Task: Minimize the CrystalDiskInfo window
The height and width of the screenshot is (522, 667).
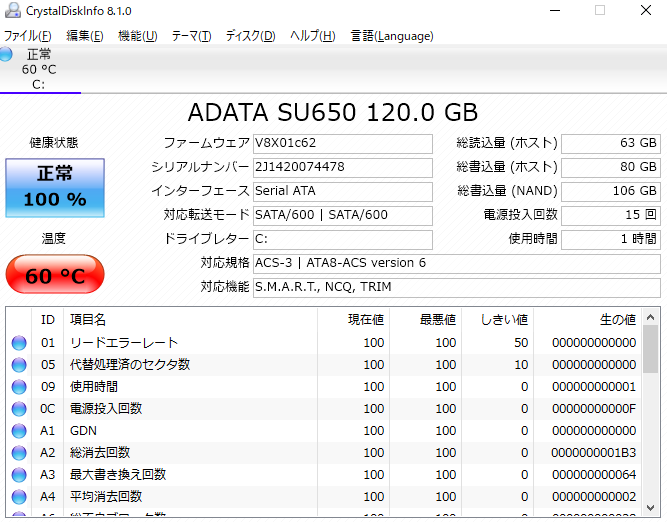Action: tap(555, 10)
